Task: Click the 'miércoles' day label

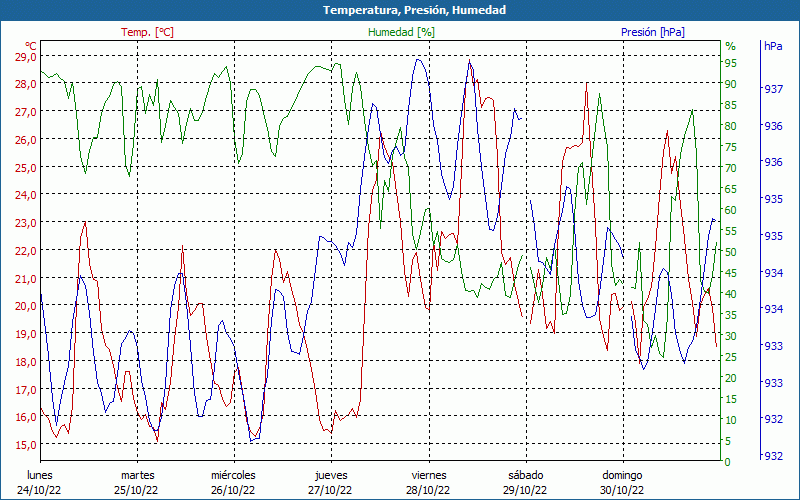Action: [x=233, y=476]
